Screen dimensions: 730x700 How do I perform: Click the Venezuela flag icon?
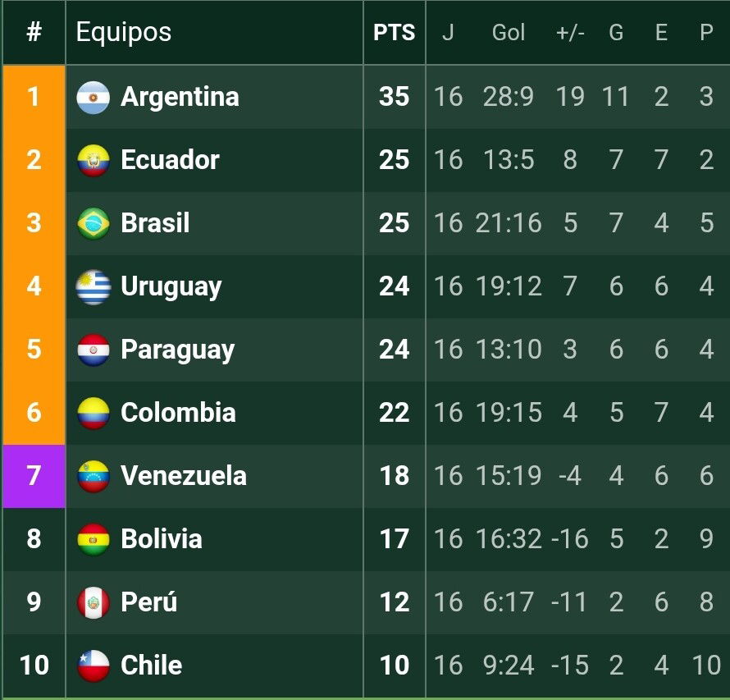[94, 476]
